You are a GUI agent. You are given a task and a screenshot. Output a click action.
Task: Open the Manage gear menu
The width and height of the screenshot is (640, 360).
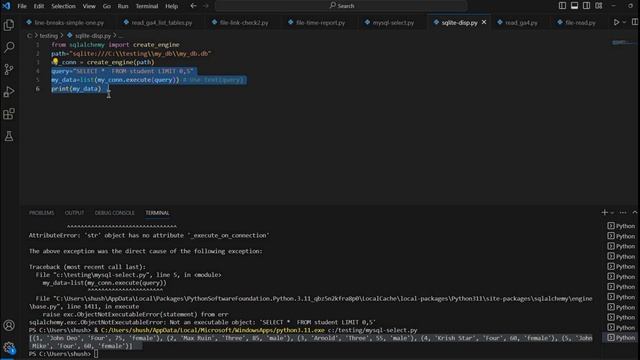coord(9,347)
